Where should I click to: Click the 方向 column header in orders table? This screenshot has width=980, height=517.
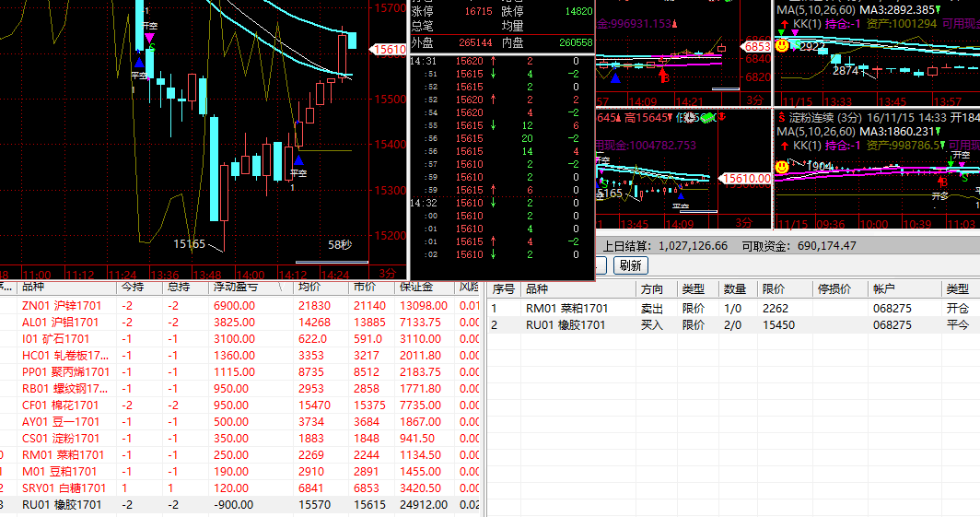[x=651, y=289]
